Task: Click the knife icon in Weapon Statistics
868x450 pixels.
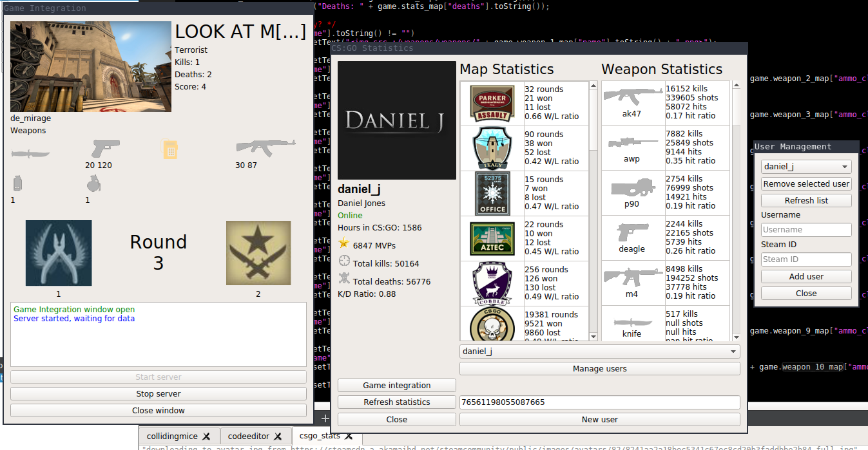Action: coord(632,322)
